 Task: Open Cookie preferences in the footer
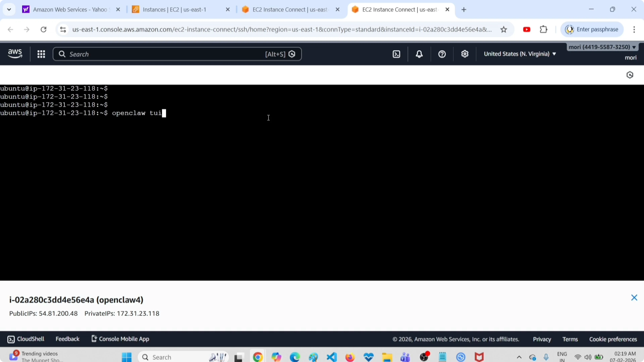pos(613,339)
